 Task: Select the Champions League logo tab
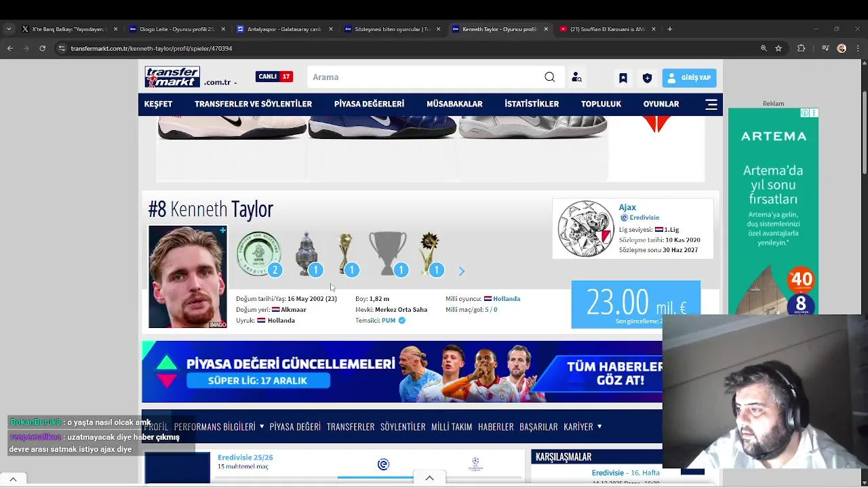click(x=475, y=464)
